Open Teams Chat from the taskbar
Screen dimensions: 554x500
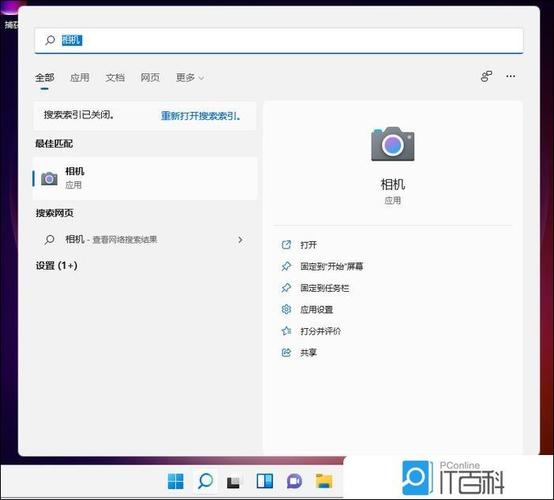[x=294, y=481]
